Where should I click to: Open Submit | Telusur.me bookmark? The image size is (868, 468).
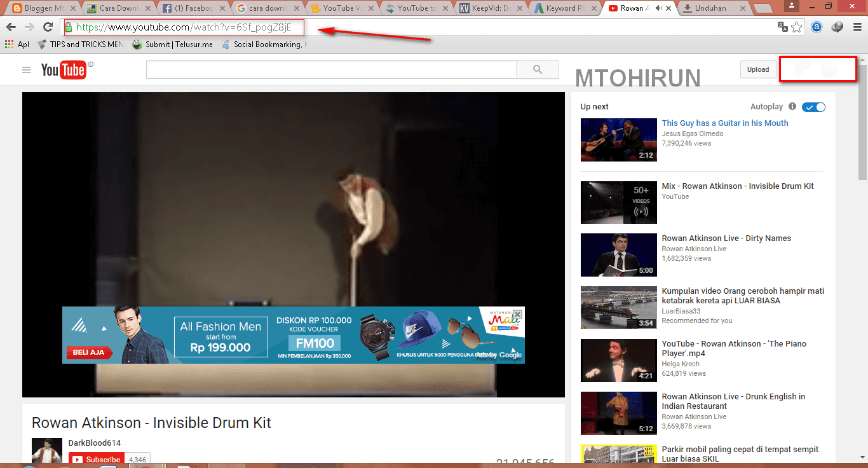pos(172,45)
